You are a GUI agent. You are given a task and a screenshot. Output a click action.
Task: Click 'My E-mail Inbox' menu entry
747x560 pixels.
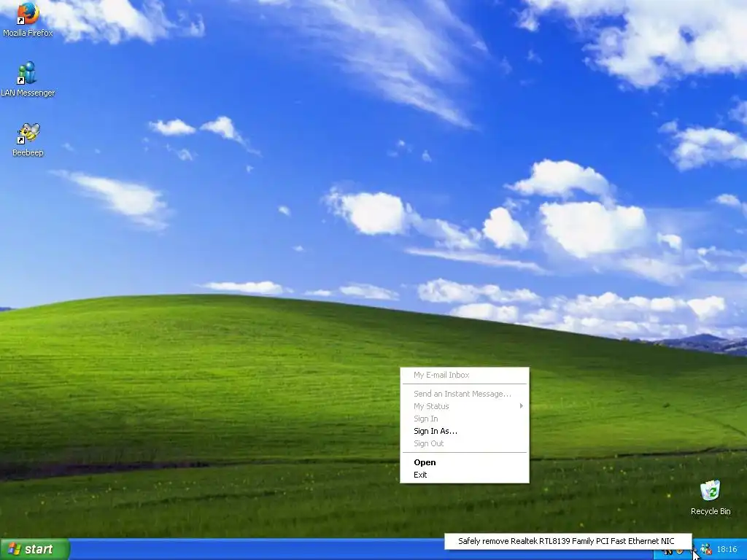pos(465,375)
